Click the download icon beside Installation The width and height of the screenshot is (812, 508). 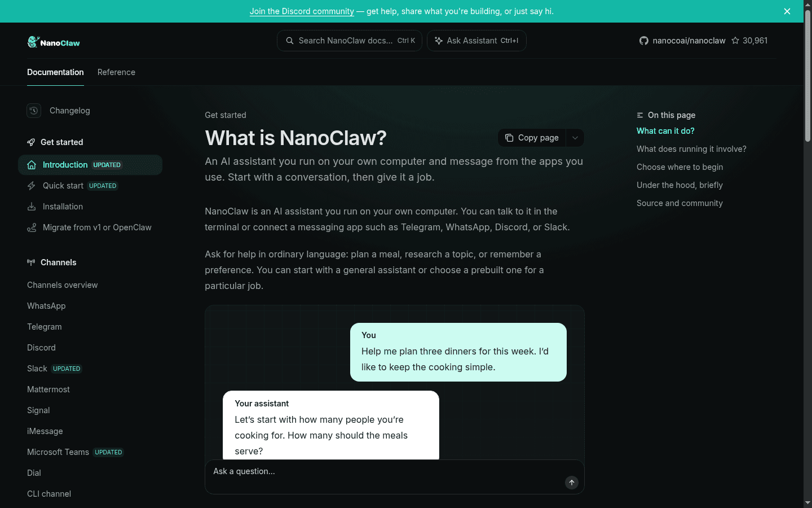32,207
